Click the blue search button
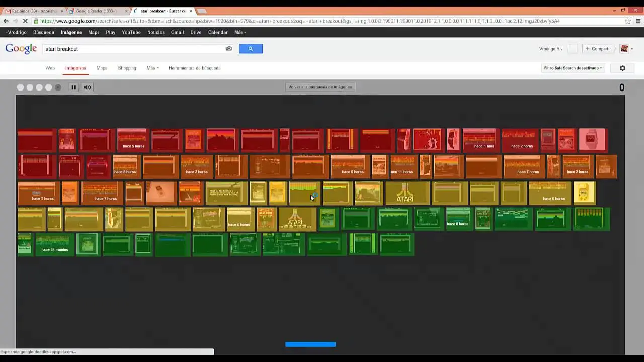The width and height of the screenshot is (644, 362). pos(251,49)
